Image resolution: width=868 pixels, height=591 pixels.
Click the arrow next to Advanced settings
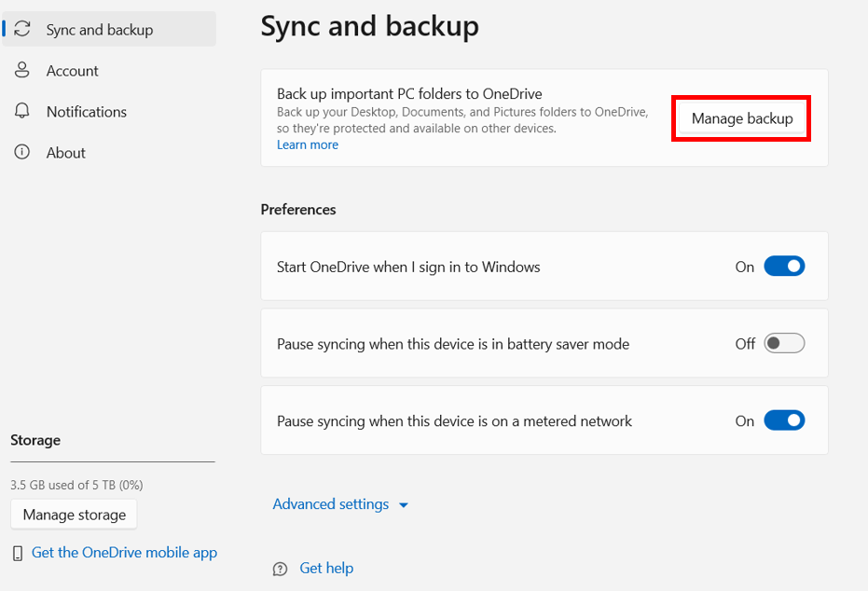(404, 505)
